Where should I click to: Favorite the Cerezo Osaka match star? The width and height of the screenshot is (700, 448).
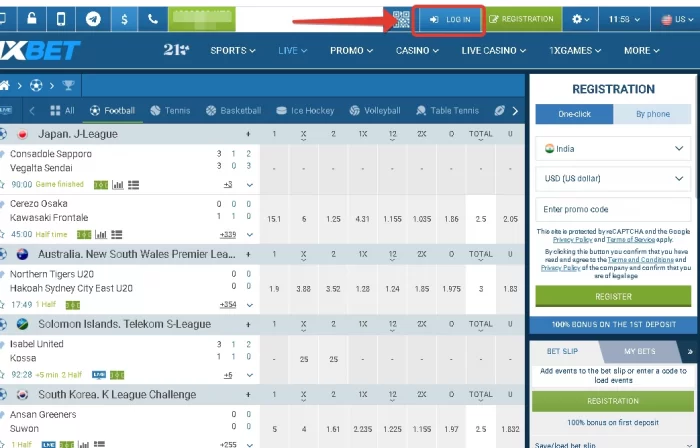[2, 234]
